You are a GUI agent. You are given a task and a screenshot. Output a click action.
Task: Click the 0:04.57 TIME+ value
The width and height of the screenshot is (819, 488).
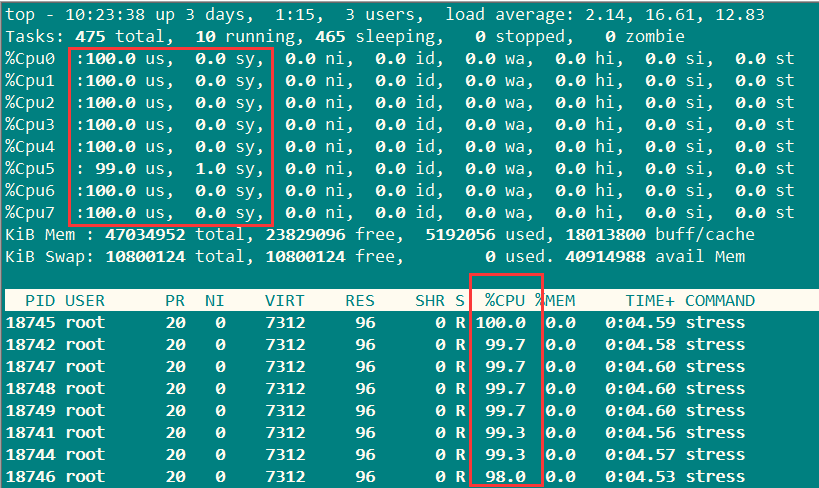[x=640, y=454]
